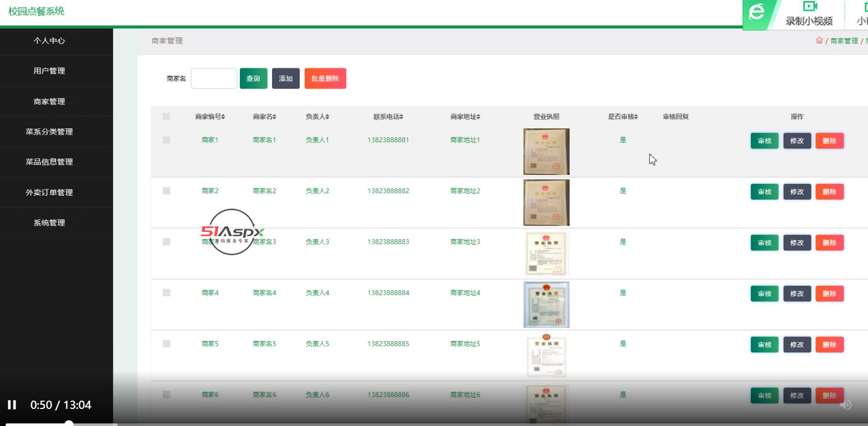Expand 个人中心 sidebar menu
Viewport: 868px width, 426px height.
49,41
